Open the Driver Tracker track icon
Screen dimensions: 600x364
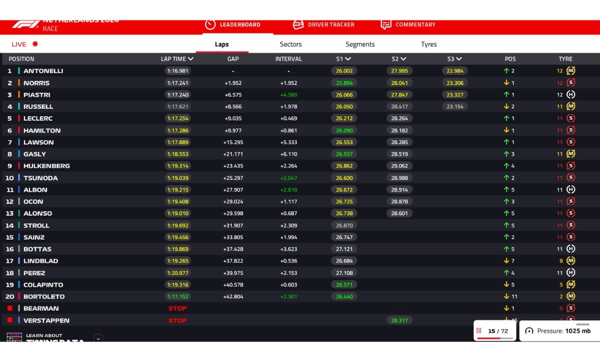coord(298,24)
